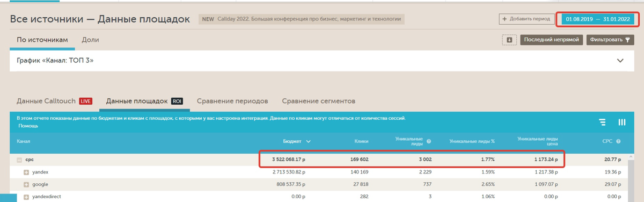The image size is (644, 202).
Task: Expand the График «Канал: ТОП 3» panel chevron
Action: (620, 61)
